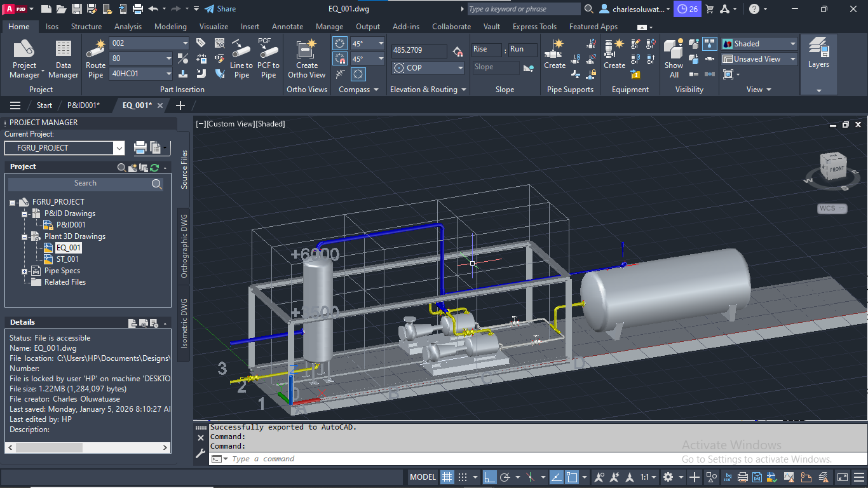This screenshot has width=868, height=488.
Task: Collapse the Plant 3D Drawings tree node
Action: (x=24, y=236)
